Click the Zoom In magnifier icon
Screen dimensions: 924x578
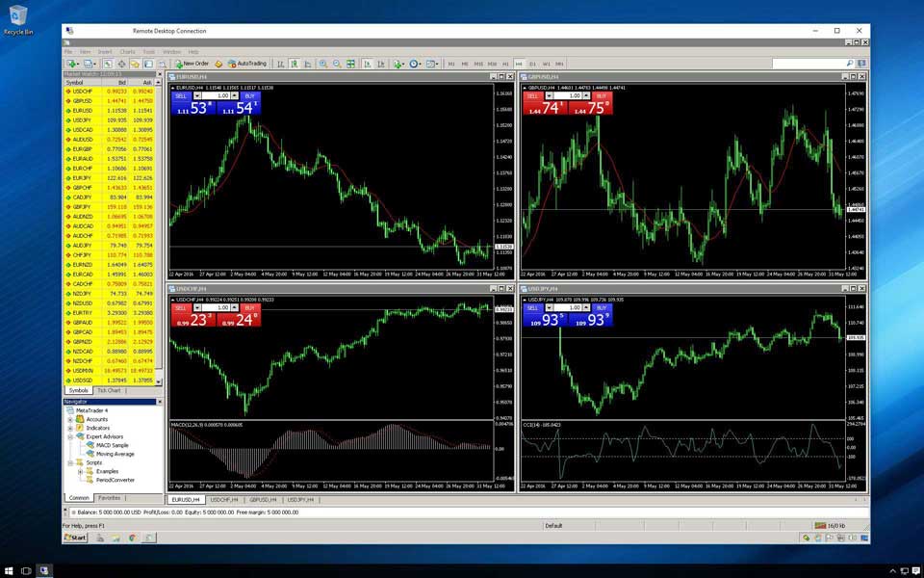tap(323, 64)
